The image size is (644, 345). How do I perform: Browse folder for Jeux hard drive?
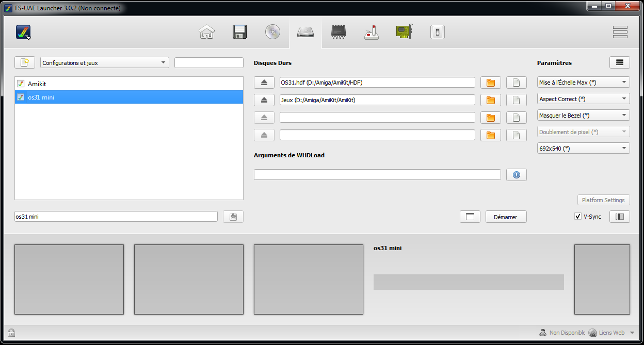pos(491,100)
